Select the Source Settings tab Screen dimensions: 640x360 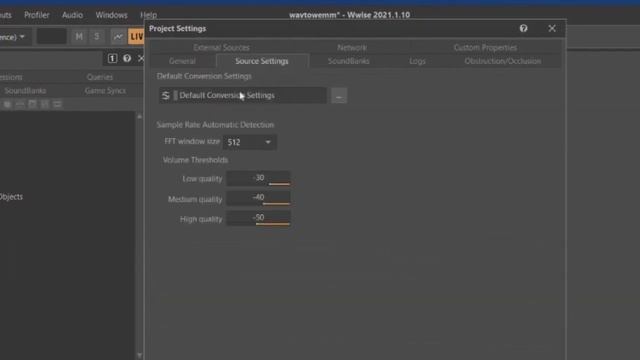point(262,61)
